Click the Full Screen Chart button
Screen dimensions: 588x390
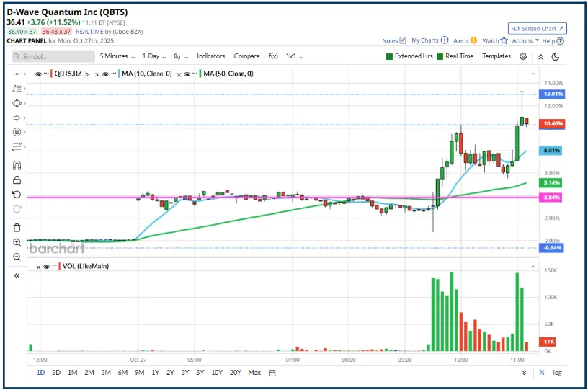(538, 29)
